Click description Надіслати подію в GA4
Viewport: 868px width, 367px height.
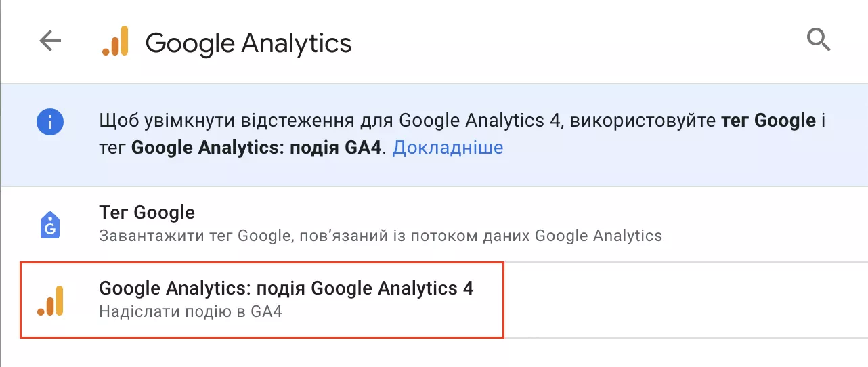(190, 312)
